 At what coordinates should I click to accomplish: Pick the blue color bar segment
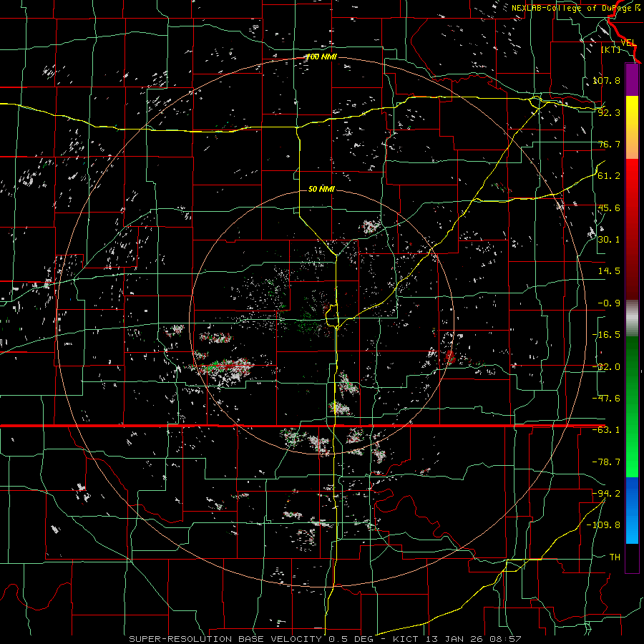click(x=632, y=510)
